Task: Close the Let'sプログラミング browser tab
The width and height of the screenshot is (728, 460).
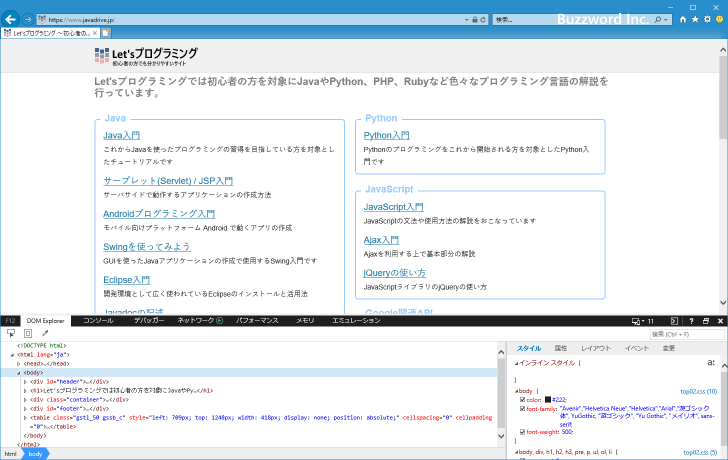Action: coord(95,33)
